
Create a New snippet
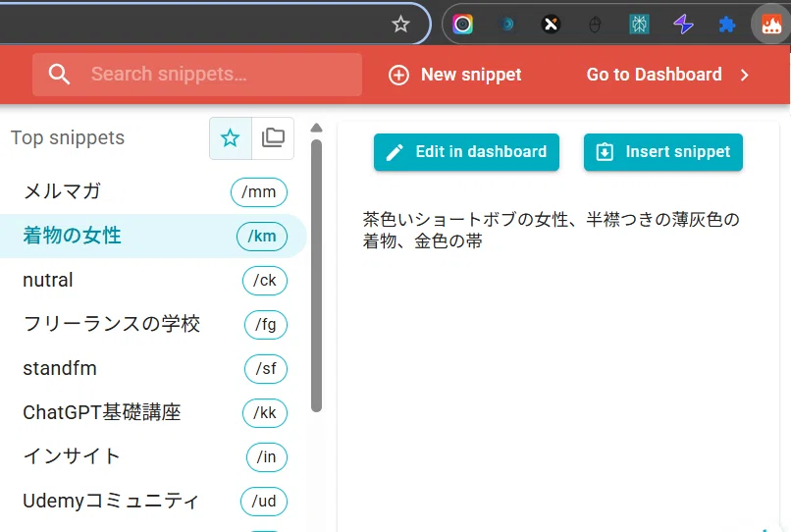point(454,75)
